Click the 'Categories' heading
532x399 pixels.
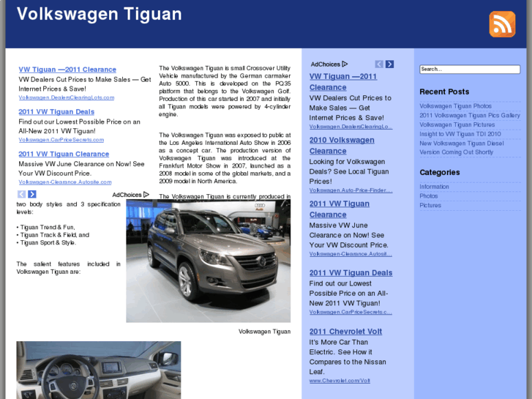point(439,173)
